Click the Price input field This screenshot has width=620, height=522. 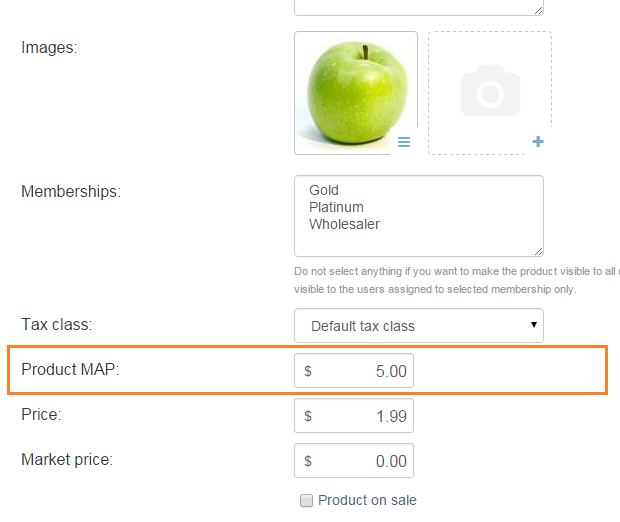click(x=354, y=416)
